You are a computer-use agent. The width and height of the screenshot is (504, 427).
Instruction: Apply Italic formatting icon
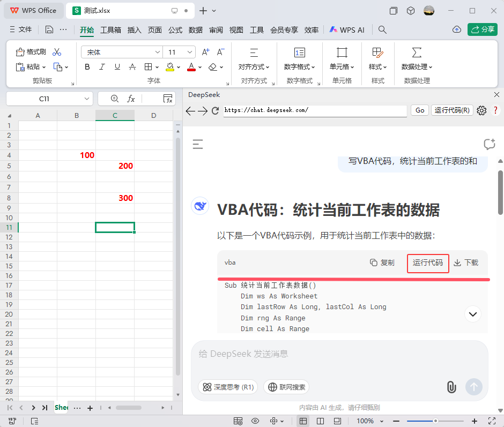click(x=102, y=67)
